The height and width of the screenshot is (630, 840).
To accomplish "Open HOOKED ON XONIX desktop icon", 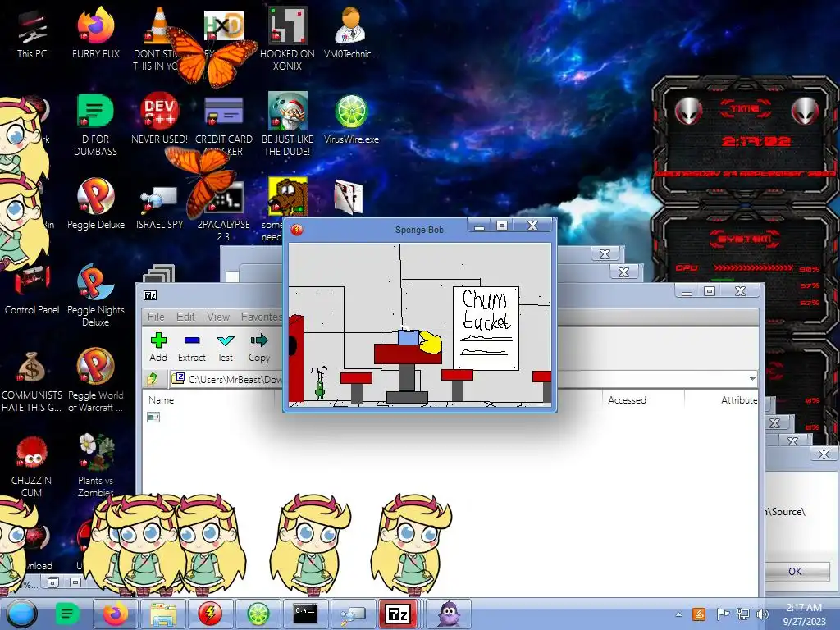I will click(x=287, y=39).
